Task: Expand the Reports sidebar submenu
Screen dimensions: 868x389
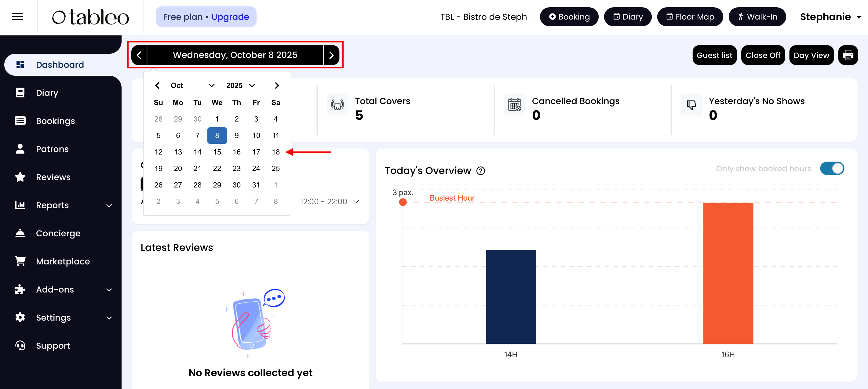Action: (x=109, y=205)
